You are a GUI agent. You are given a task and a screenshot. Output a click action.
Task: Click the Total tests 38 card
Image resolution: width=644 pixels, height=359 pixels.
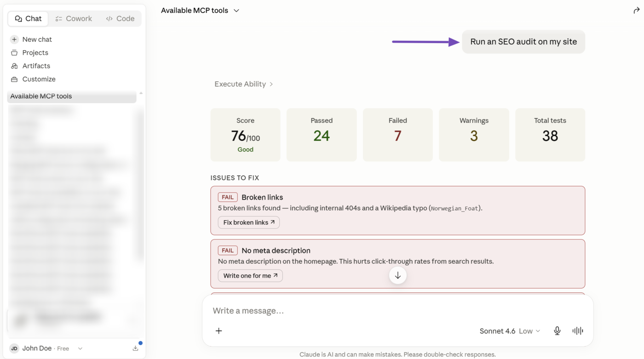click(x=550, y=135)
